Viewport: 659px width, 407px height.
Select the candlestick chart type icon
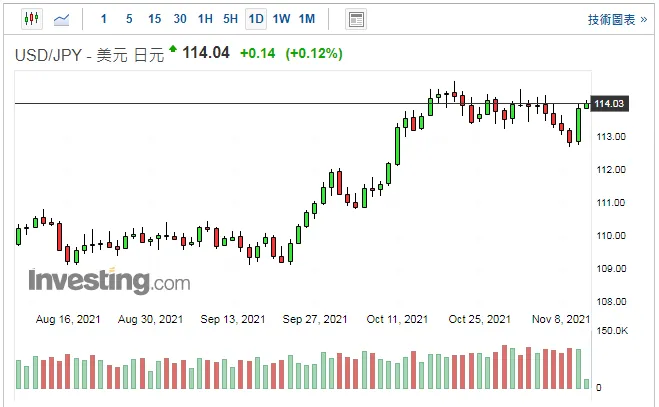point(32,19)
